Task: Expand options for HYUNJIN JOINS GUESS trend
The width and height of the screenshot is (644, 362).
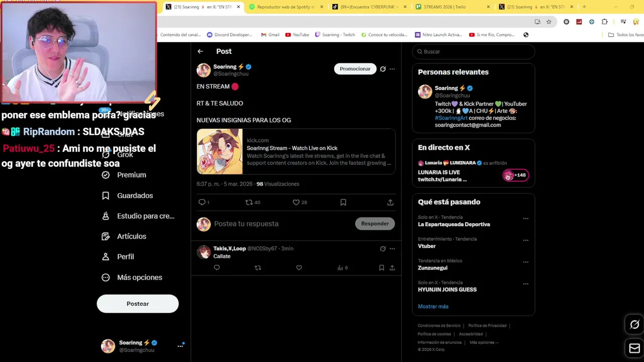Action: coord(526,284)
